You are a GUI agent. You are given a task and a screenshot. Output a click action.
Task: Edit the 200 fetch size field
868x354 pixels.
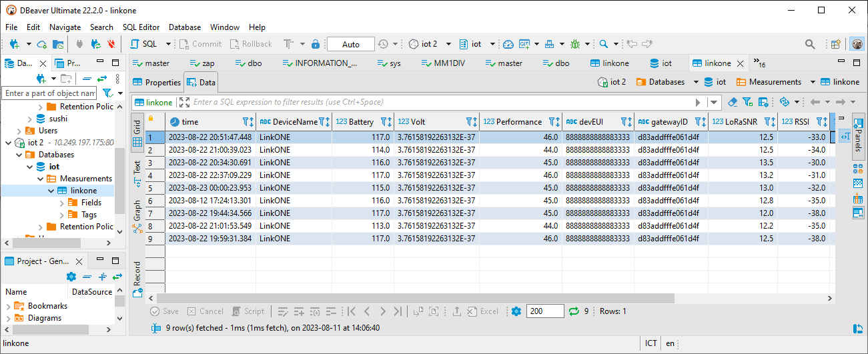pos(545,311)
